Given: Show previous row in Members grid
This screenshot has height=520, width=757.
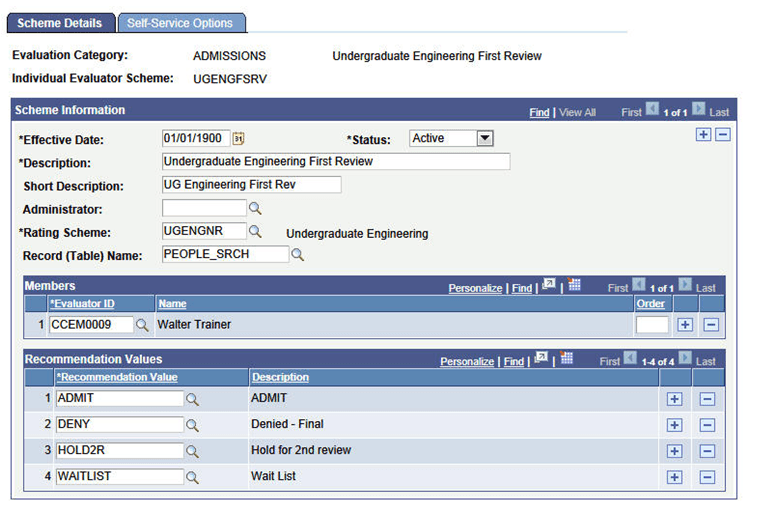Looking at the screenshot, I should [639, 284].
